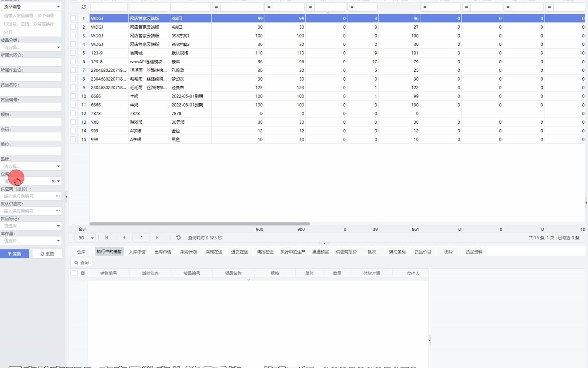
Task: Collapse the left filter panel with the arrow handle
Action: coord(66,197)
